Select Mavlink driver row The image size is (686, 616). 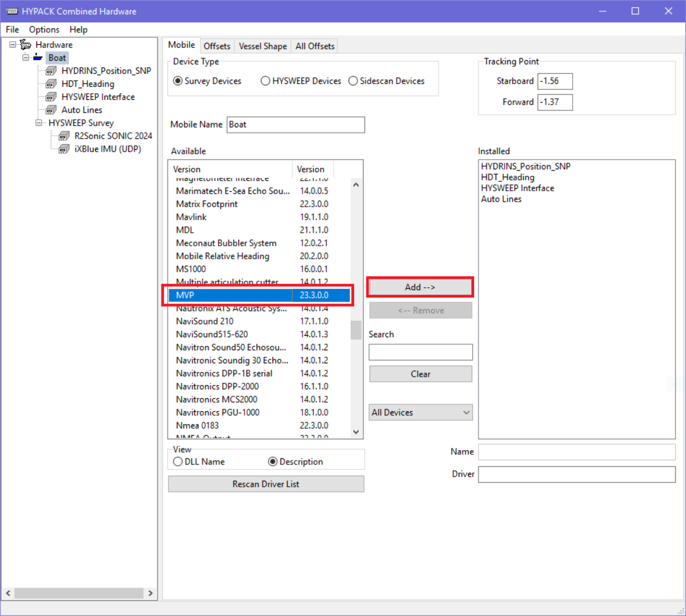(x=259, y=217)
